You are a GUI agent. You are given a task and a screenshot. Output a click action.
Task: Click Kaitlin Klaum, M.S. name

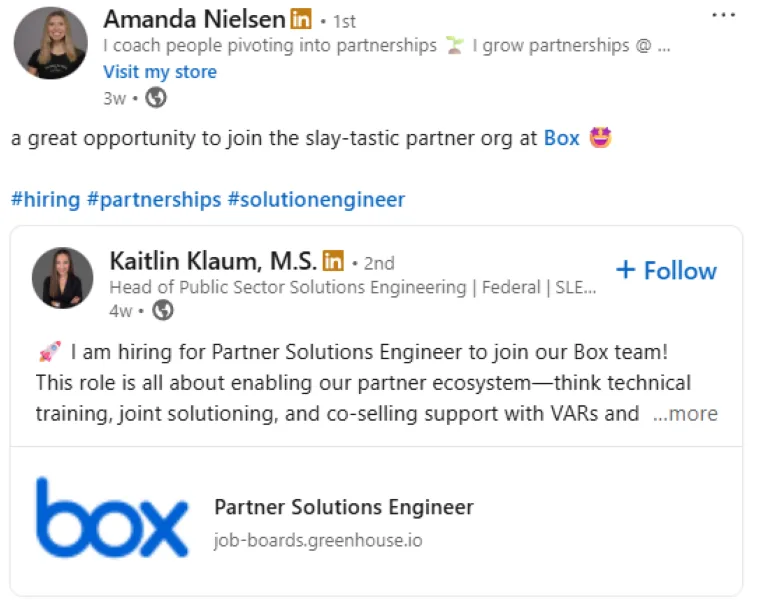point(213,262)
